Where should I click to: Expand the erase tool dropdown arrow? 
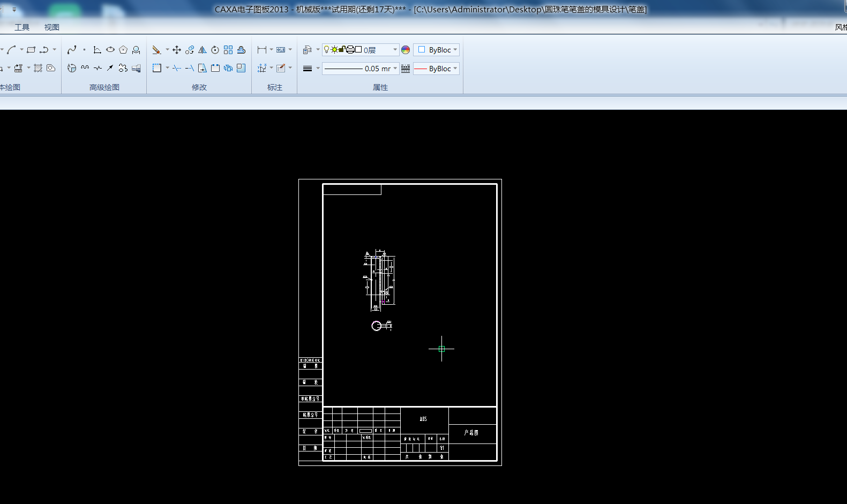pos(167,50)
